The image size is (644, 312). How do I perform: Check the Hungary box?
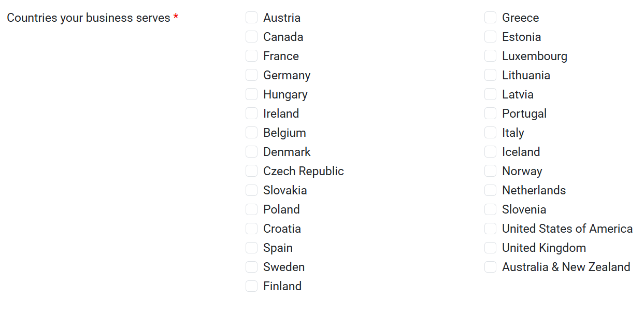251,94
